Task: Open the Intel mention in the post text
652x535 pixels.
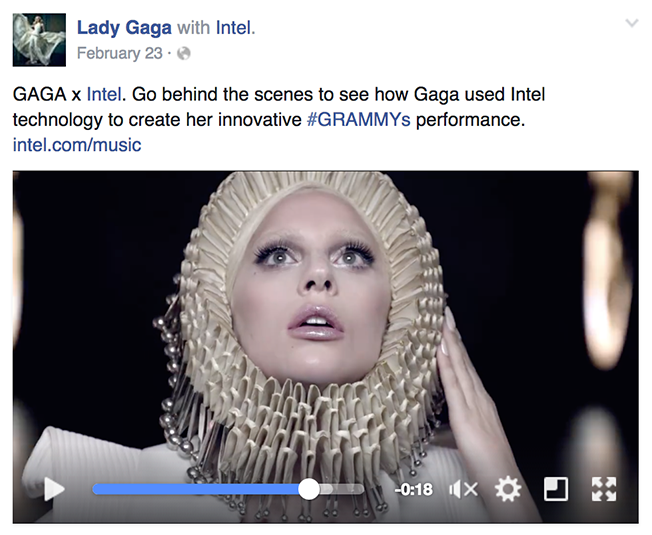Action: click(x=104, y=94)
